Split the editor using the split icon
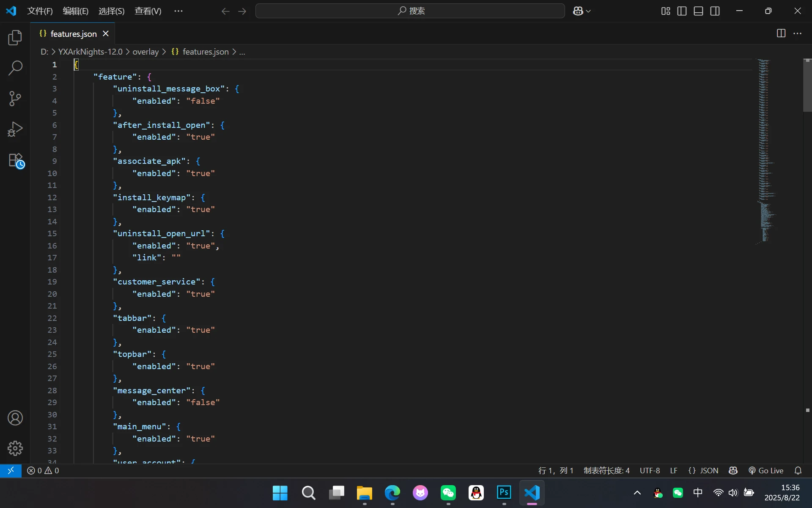This screenshot has width=812, height=508. pos(781,33)
